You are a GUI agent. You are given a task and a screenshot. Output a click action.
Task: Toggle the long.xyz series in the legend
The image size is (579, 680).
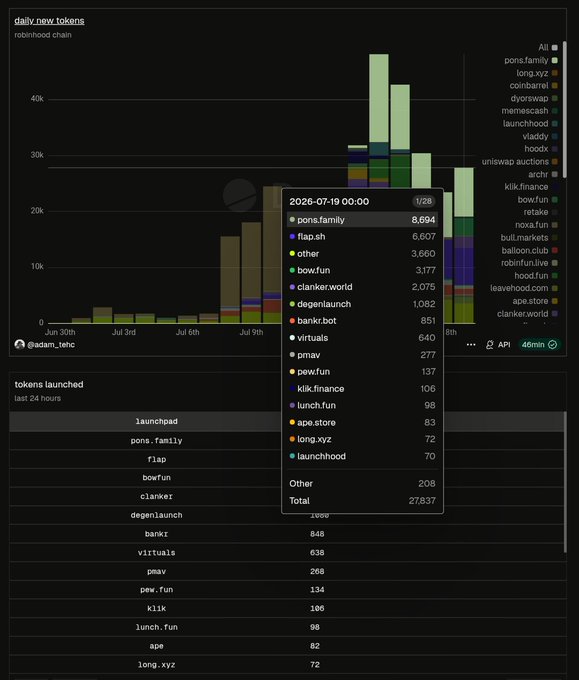tap(536, 73)
